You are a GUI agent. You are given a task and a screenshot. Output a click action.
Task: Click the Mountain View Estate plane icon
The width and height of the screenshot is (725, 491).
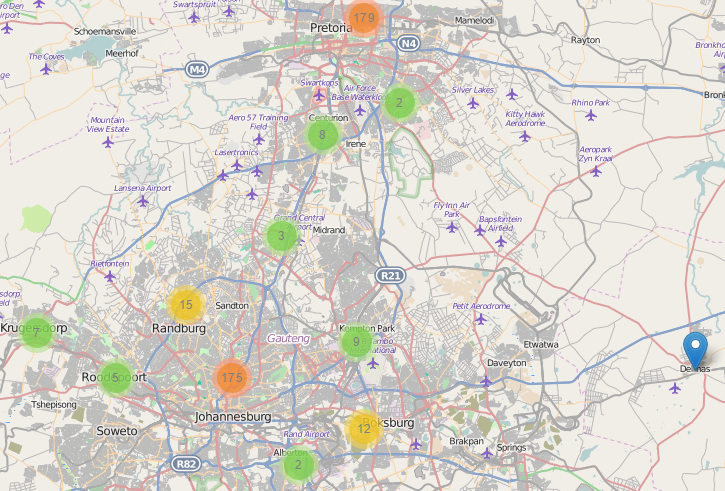[108, 142]
